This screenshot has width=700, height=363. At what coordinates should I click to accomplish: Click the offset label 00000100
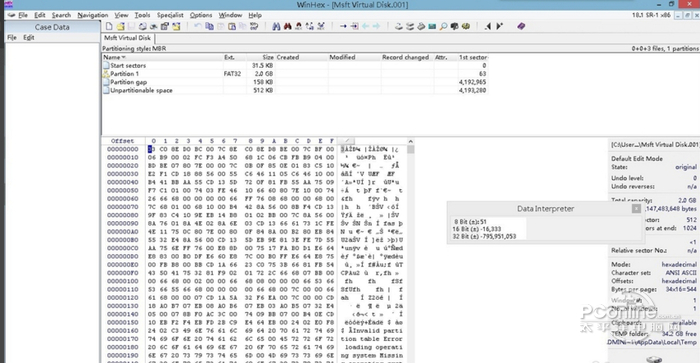click(122, 281)
